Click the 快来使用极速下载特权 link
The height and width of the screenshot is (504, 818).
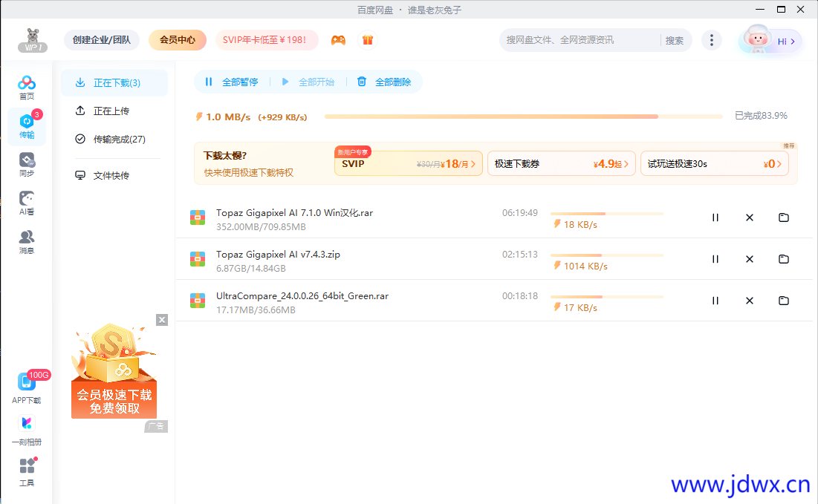(x=249, y=172)
